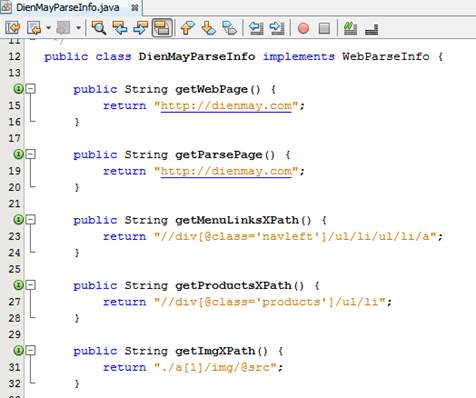476x398 pixels.
Task: Close the DienMayParseInfo.java tab
Action: (135, 8)
